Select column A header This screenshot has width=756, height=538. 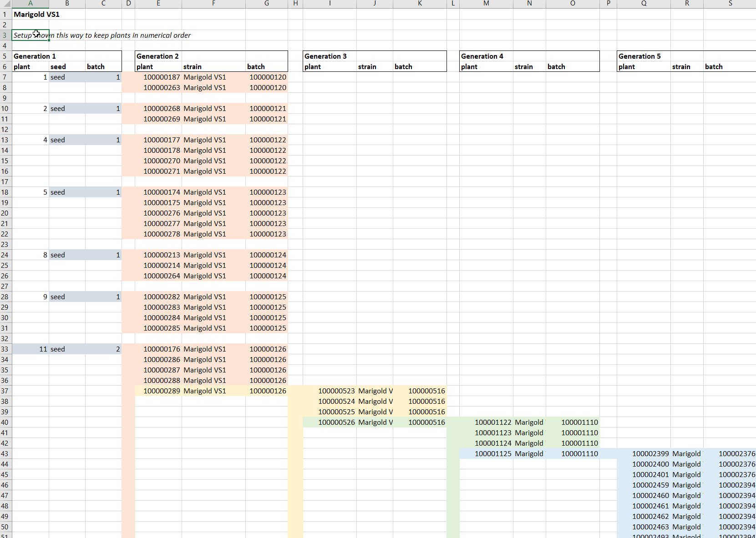click(x=30, y=4)
